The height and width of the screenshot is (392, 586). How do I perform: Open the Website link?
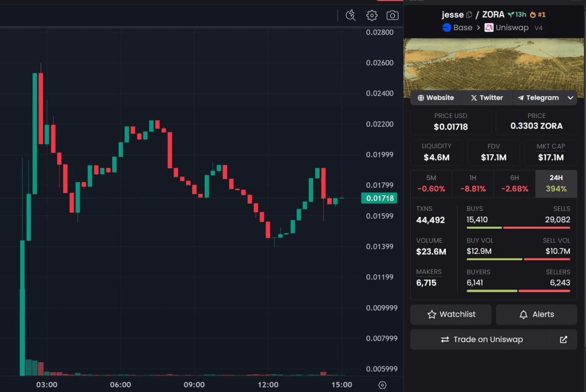click(x=436, y=97)
